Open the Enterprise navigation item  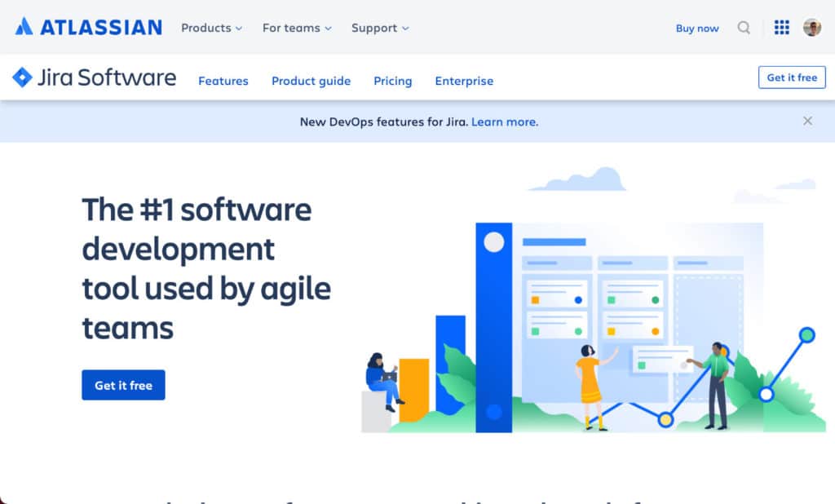point(464,81)
